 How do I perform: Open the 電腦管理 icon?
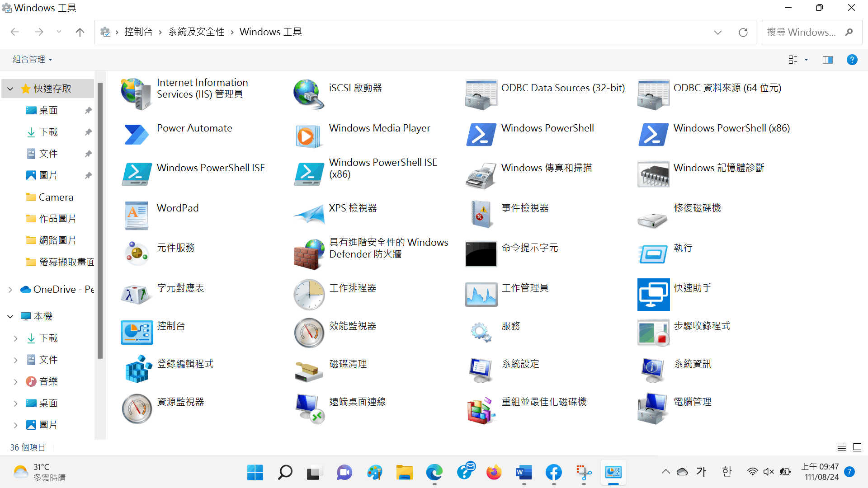point(653,408)
